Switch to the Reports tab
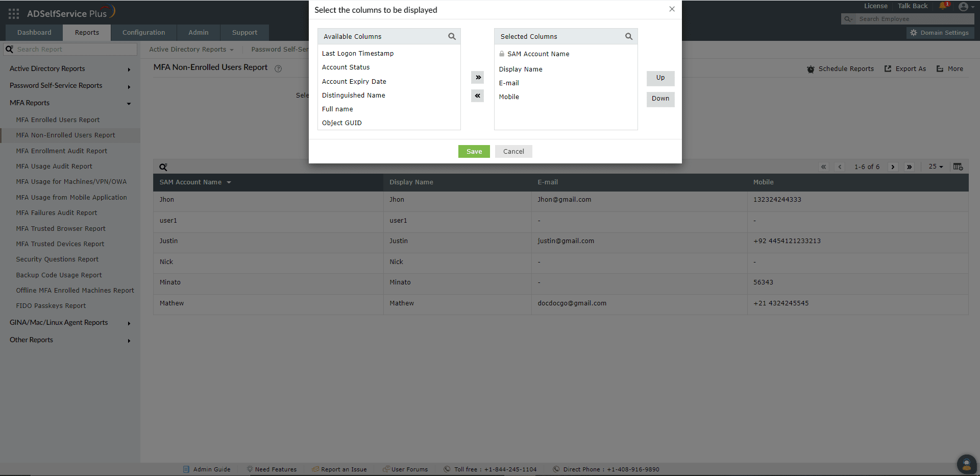980x476 pixels. (x=87, y=33)
